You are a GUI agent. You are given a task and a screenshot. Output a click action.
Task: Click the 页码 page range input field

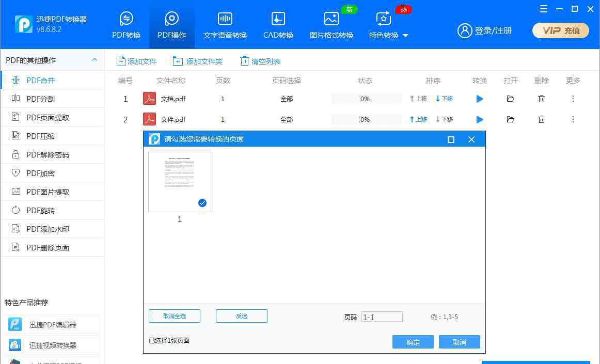point(382,317)
